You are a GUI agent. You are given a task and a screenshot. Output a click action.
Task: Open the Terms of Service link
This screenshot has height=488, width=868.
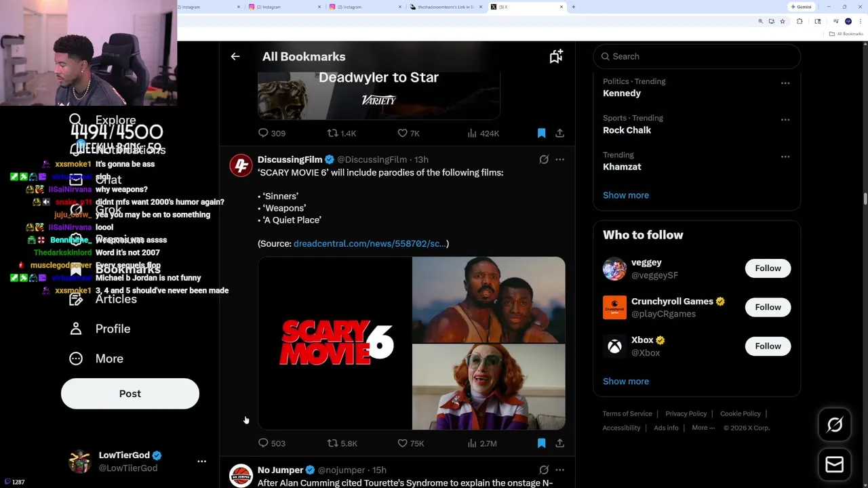[627, 413]
